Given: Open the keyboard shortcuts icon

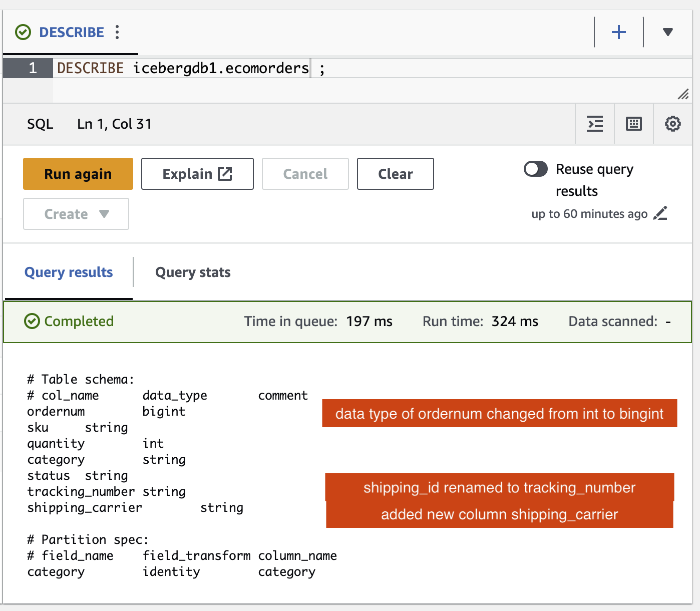Looking at the screenshot, I should tap(634, 124).
